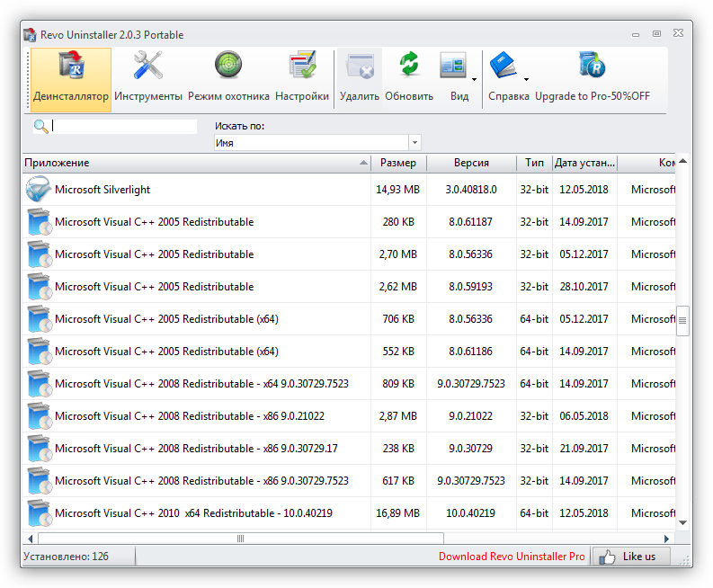This screenshot has height=588, width=713.
Task: Click icon of Visual C++ 2008 x86 9.0.21022
Action: (x=39, y=416)
